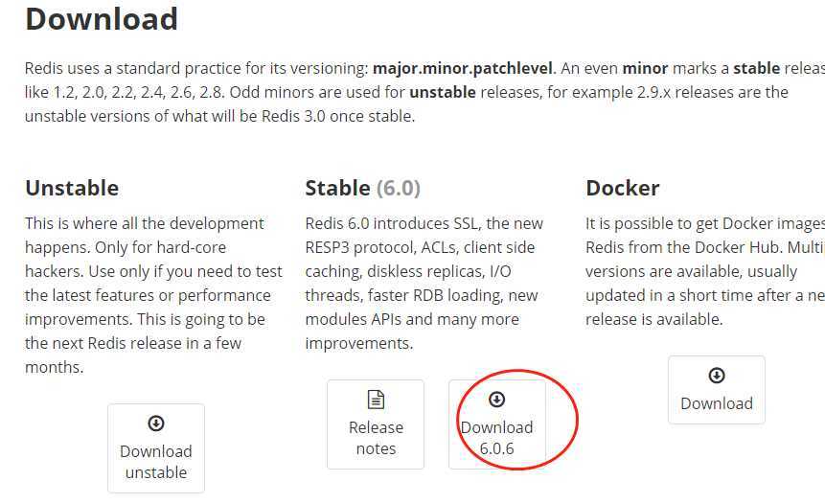Click the main 'Download' page heading

(x=102, y=19)
